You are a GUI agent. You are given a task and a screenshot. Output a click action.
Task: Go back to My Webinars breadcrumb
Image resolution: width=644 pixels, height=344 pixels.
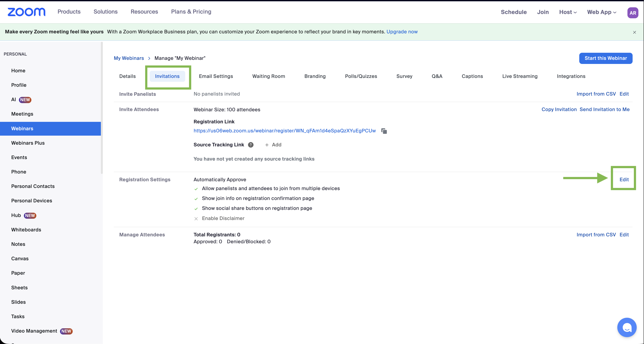129,58
